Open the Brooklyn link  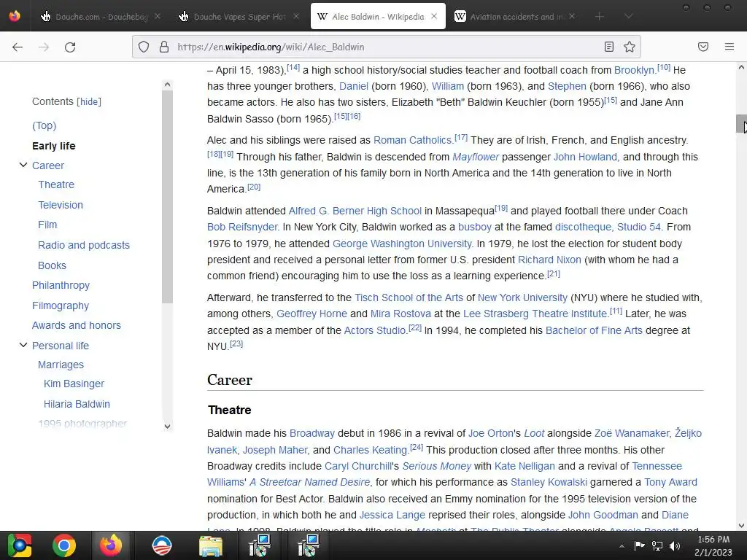[x=635, y=70]
